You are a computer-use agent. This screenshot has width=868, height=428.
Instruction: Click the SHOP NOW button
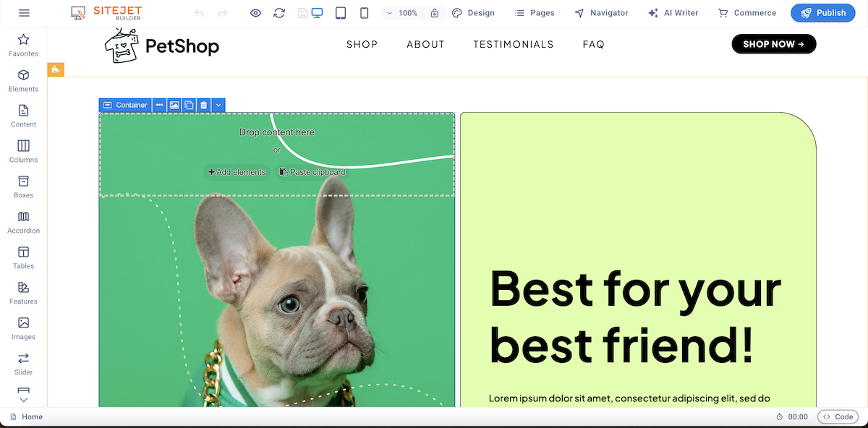pos(774,44)
